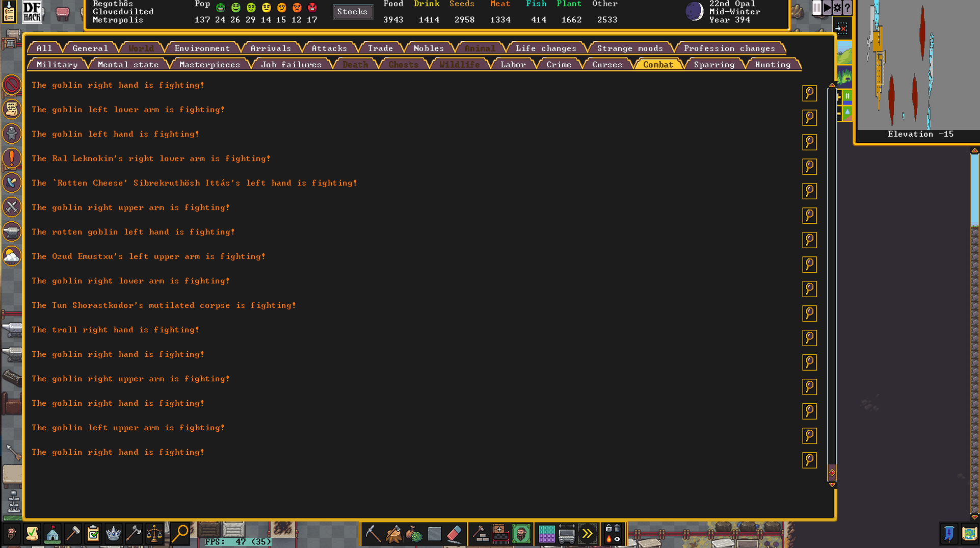Zoom to the Rotten Cheese left hand report

pos(809,191)
